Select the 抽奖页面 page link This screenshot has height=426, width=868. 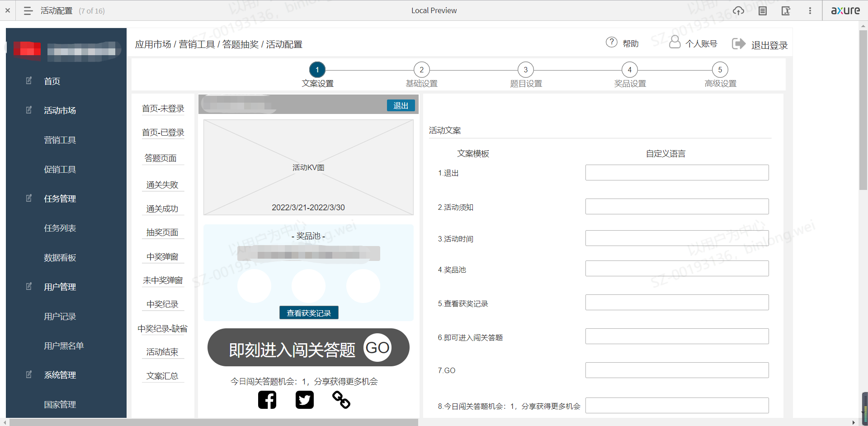coord(162,232)
